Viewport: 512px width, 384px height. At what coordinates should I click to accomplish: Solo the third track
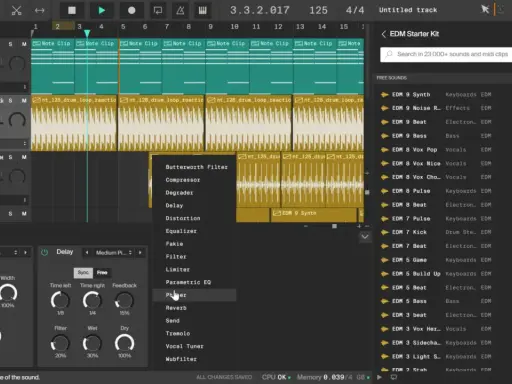coord(10,157)
